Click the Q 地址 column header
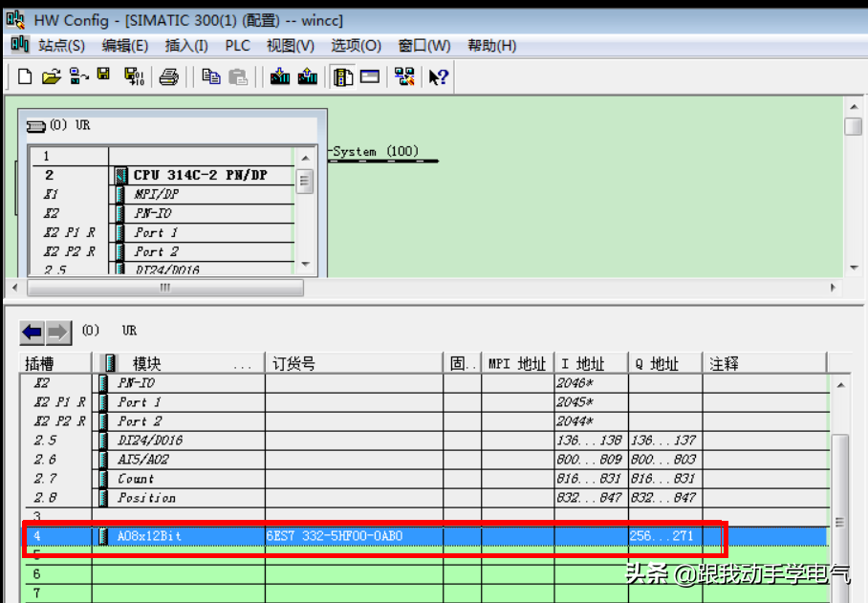Viewport: 868px width, 603px height. 665,363
